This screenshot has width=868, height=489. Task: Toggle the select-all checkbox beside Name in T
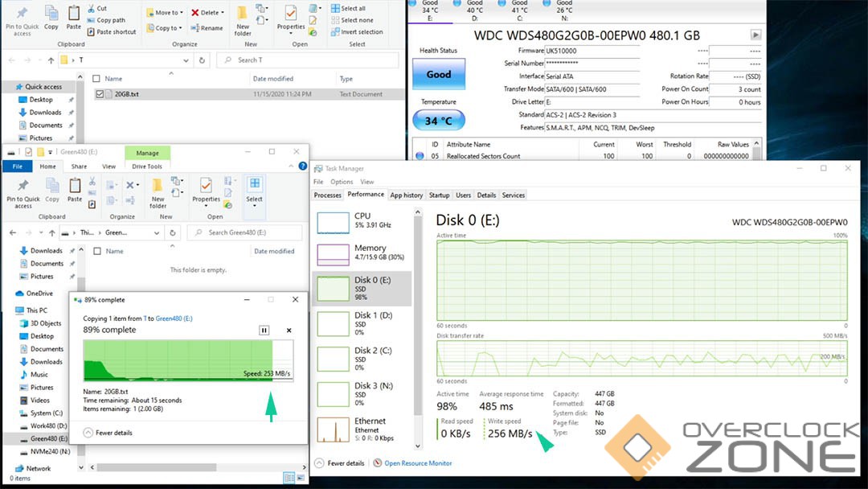point(96,79)
